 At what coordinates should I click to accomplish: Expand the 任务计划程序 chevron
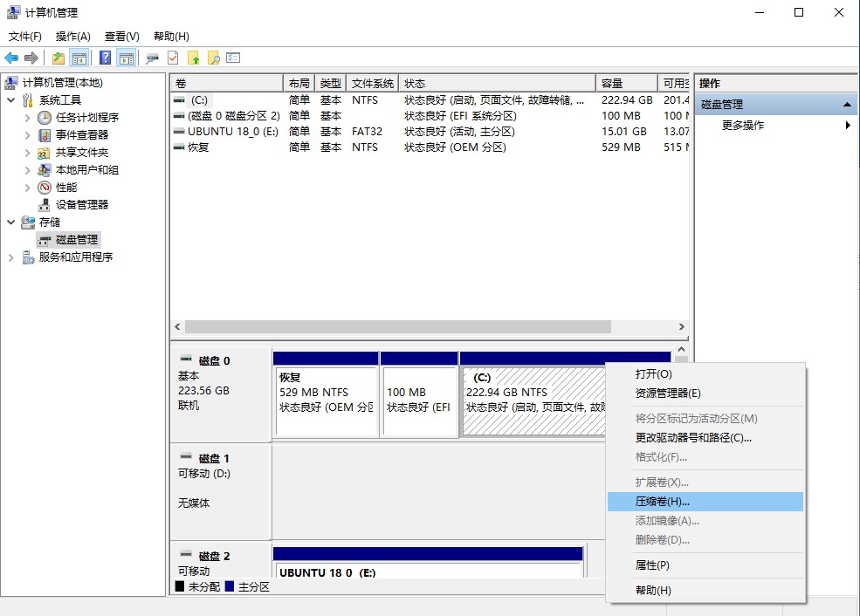coord(27,118)
